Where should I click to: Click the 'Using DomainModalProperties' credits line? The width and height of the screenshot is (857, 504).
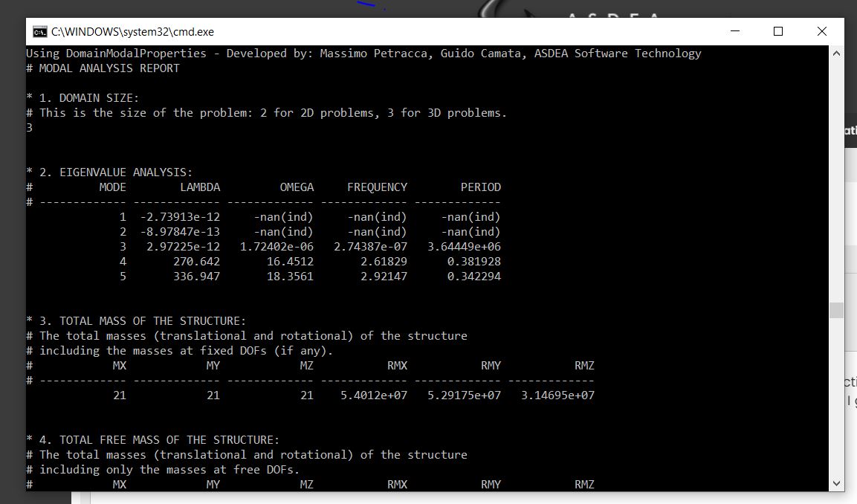coord(363,53)
